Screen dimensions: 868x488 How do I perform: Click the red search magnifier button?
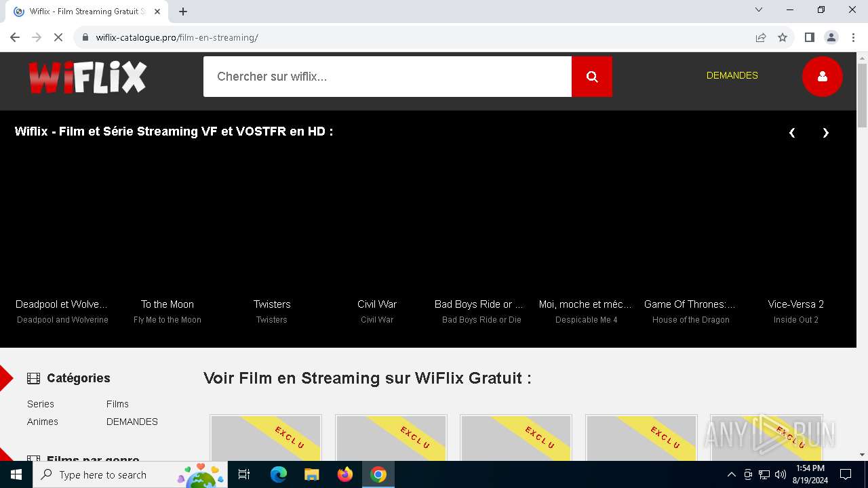592,77
